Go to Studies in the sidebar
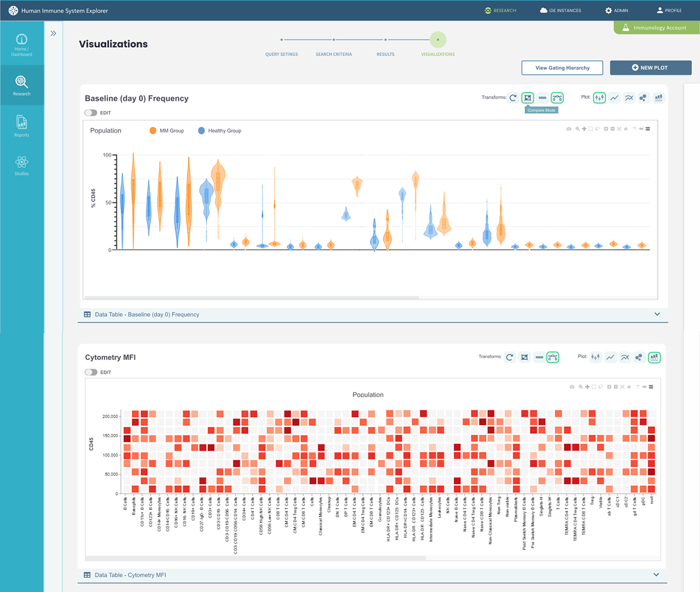The height and width of the screenshot is (592, 700). tap(22, 165)
